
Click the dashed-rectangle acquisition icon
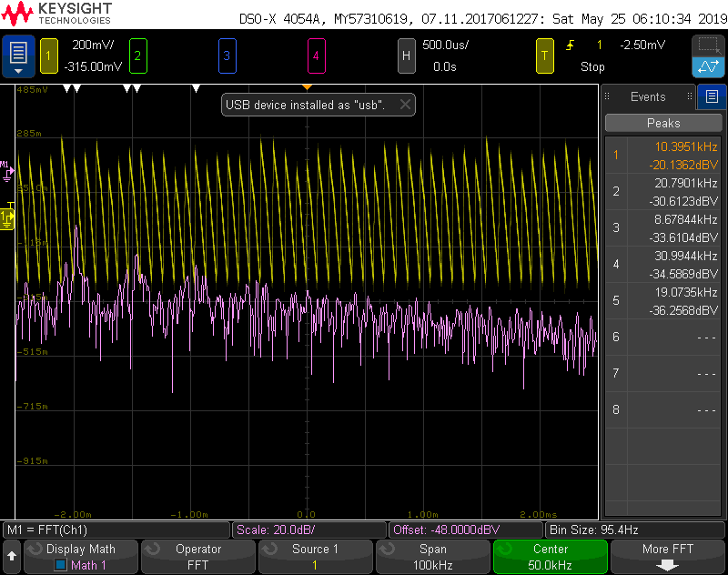[x=709, y=44]
